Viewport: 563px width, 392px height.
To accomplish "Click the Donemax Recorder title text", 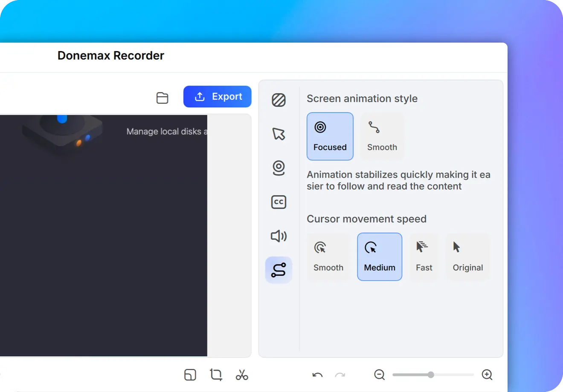I will 111,56.
